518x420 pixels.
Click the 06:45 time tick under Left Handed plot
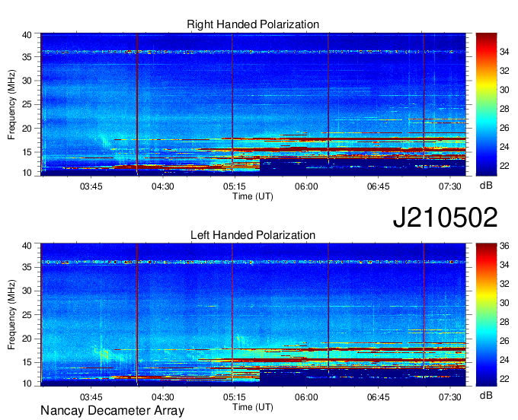pyautogui.click(x=379, y=397)
